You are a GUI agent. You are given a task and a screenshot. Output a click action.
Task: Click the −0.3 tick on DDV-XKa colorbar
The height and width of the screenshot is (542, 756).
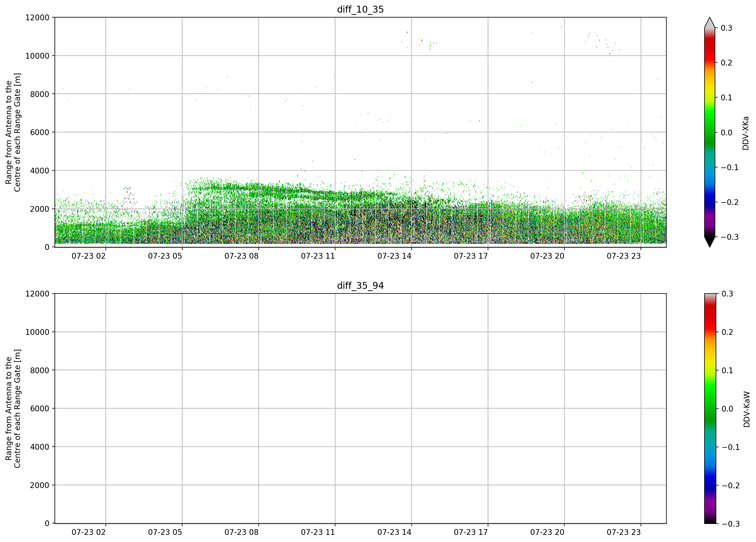[730, 237]
